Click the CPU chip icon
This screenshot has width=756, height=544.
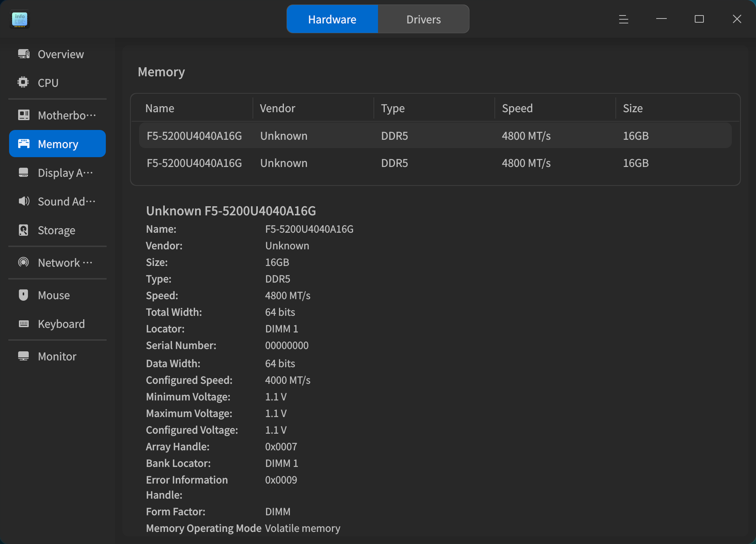(23, 82)
